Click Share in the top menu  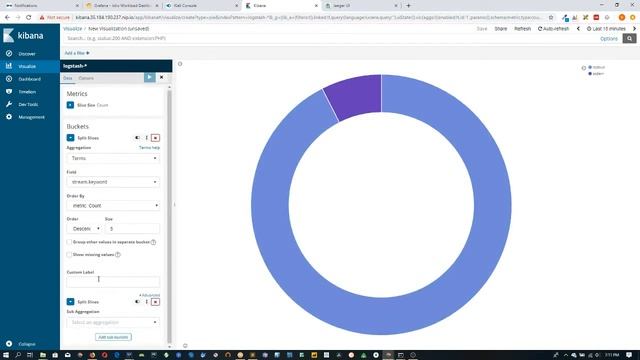pyautogui.click(x=501, y=29)
